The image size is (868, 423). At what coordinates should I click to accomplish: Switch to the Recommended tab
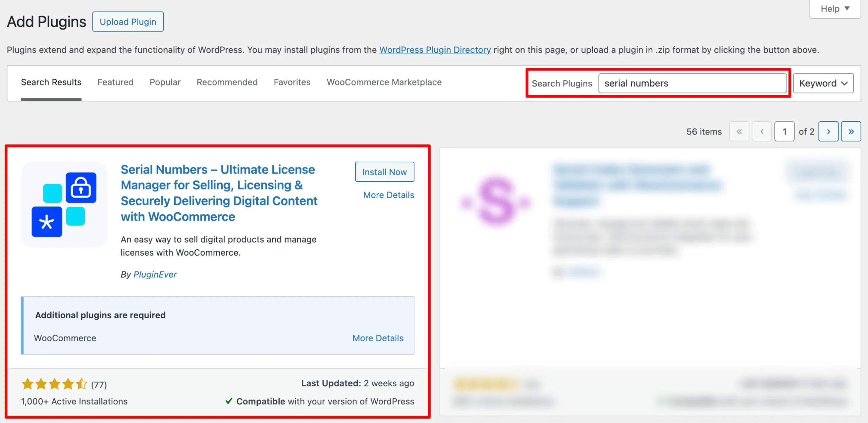[x=227, y=82]
